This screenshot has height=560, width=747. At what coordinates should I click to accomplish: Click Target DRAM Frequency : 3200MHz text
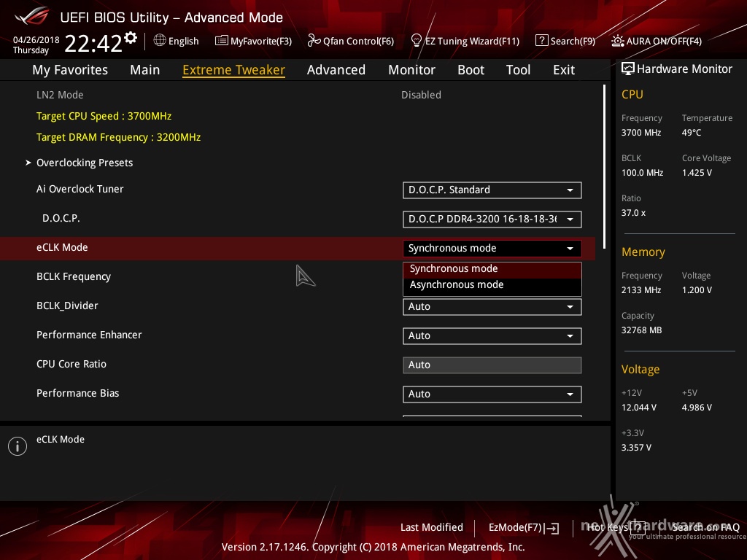point(119,137)
